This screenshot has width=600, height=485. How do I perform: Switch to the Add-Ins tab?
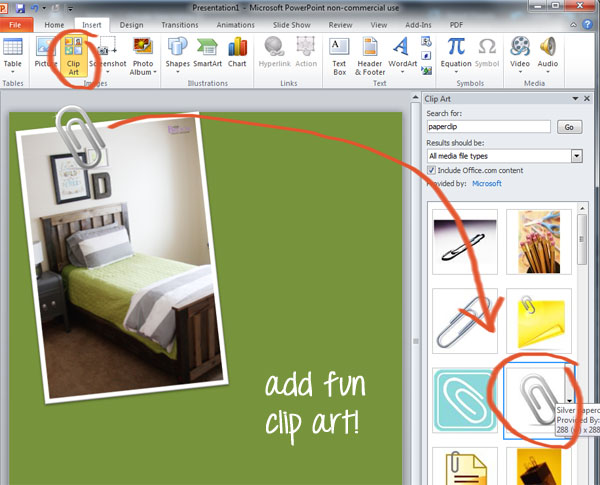[x=418, y=25]
